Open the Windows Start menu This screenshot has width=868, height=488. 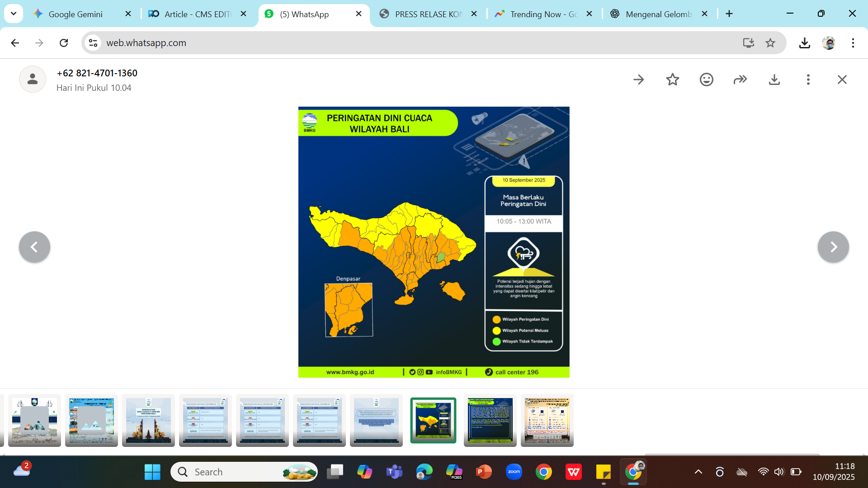pos(152,472)
